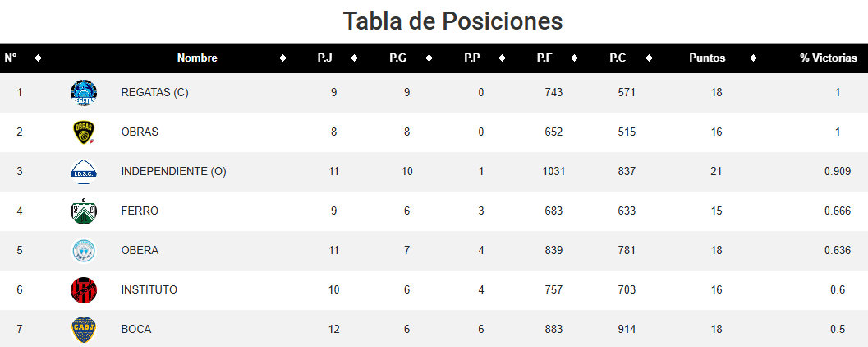Sort by P.J column arrows
Screen dimensions: 868x347
click(354, 58)
